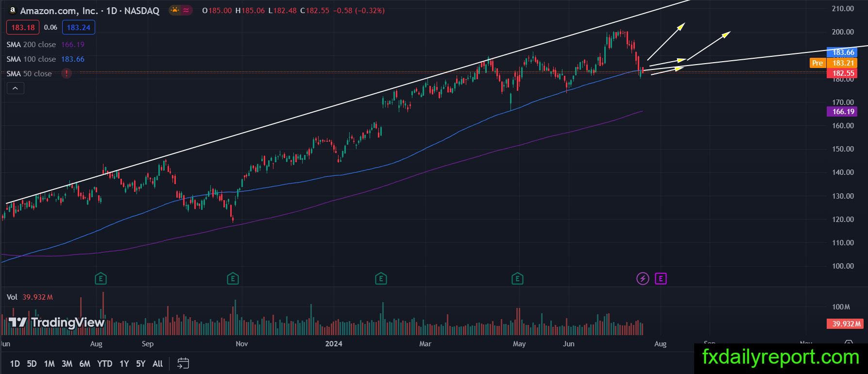
Task: Click the Vol indicator legend label
Action: pos(12,297)
